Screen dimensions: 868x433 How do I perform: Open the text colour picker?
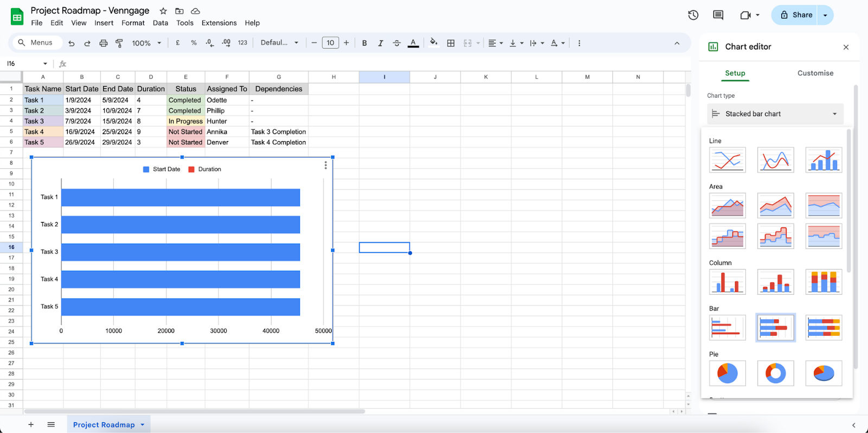pyautogui.click(x=413, y=43)
